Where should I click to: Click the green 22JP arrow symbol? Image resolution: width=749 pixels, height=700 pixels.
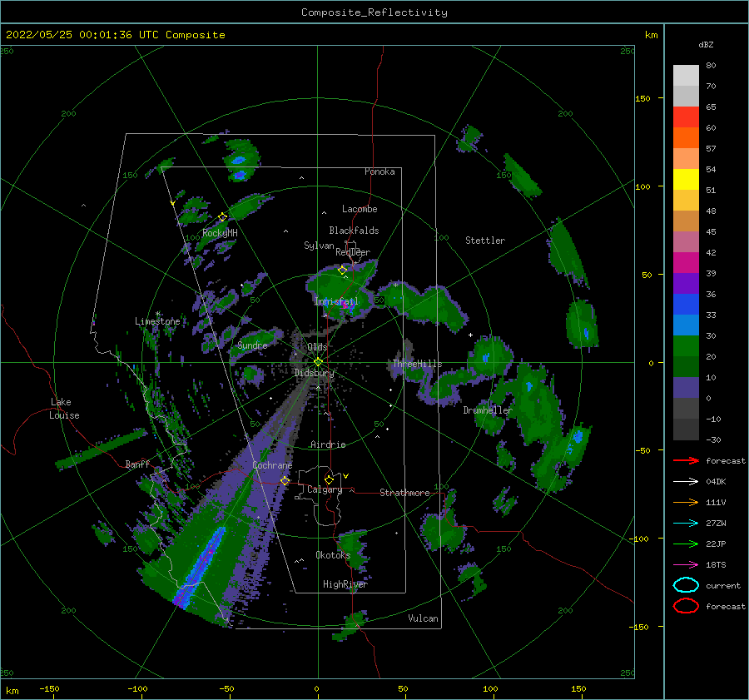click(686, 544)
